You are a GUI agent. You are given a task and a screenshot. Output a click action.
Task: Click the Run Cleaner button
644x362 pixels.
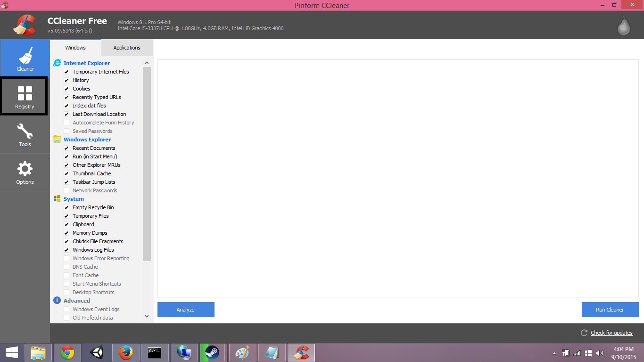point(610,310)
